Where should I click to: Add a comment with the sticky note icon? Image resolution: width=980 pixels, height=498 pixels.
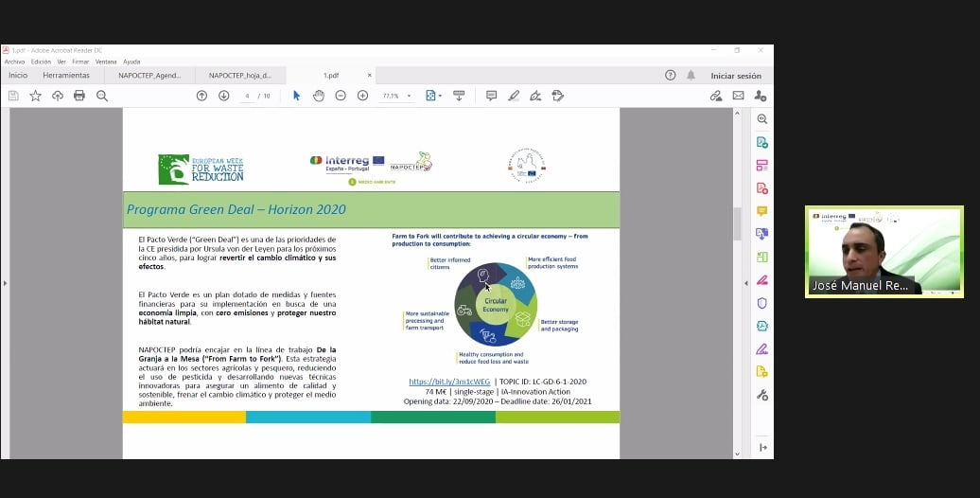491,96
